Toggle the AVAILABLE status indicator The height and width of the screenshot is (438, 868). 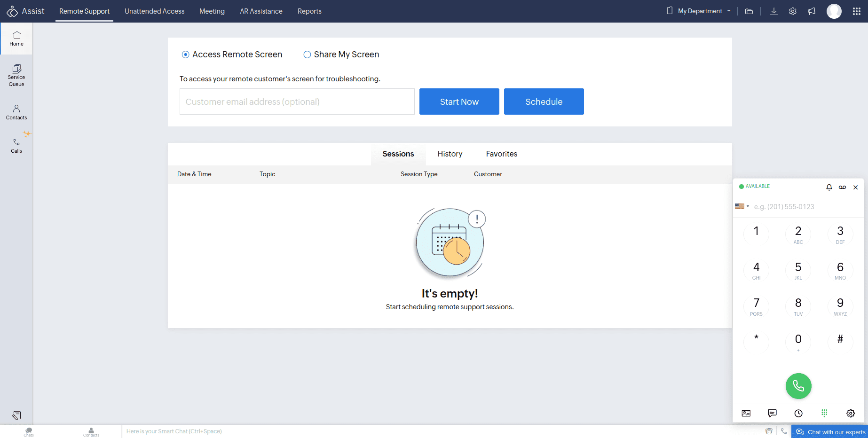[x=754, y=187]
